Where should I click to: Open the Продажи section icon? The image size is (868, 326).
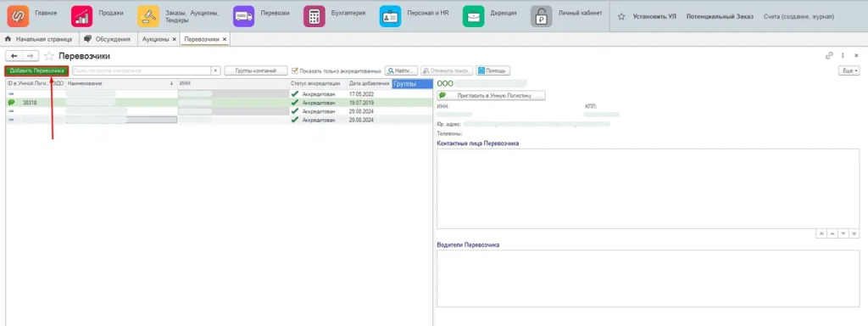82,16
